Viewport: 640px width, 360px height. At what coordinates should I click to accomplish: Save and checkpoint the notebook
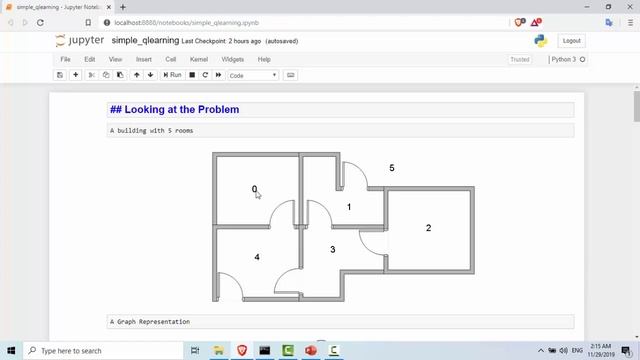(x=60, y=75)
